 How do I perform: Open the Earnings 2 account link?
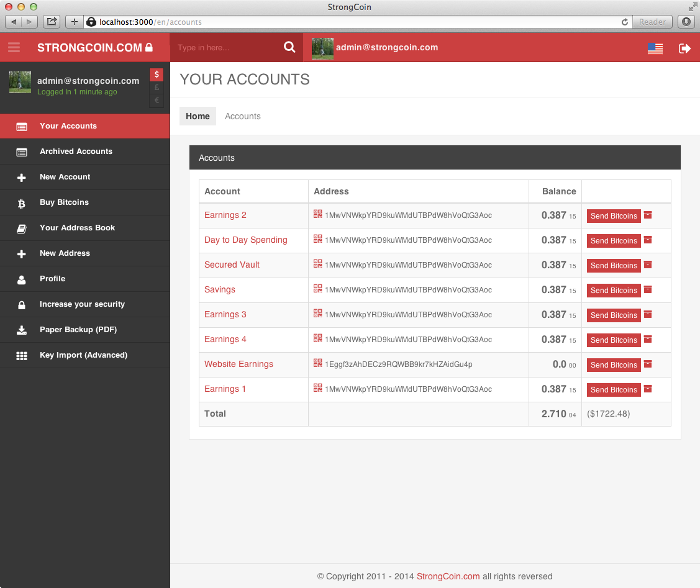225,215
